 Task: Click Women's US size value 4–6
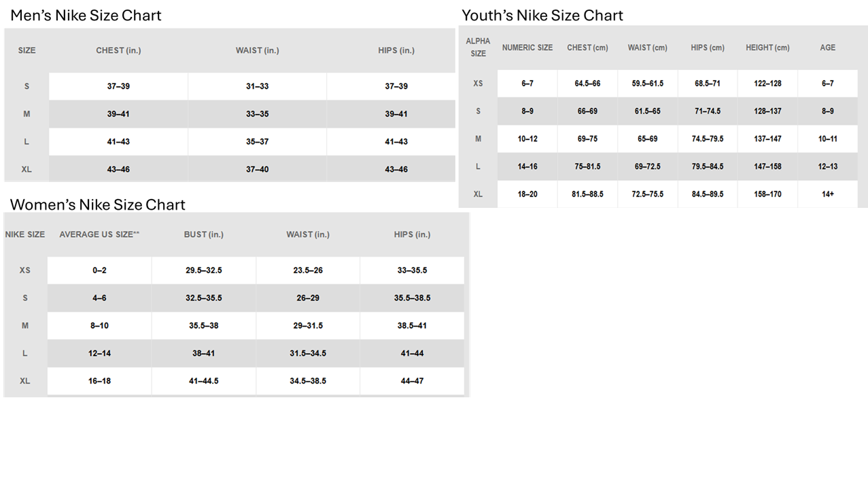pyautogui.click(x=99, y=298)
